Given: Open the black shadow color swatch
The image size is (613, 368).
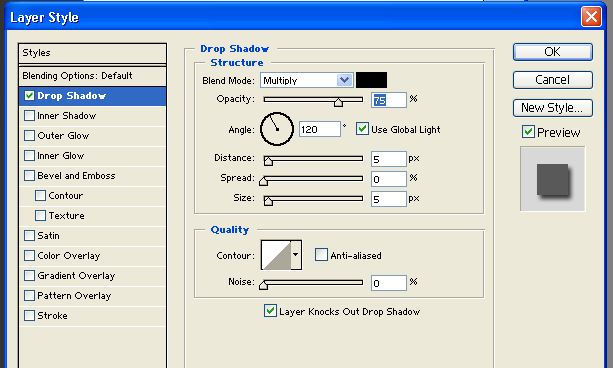Looking at the screenshot, I should (371, 80).
